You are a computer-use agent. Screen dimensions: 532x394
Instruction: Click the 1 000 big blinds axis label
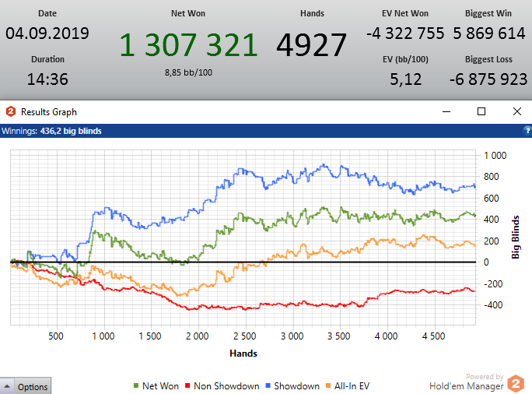tap(495, 156)
